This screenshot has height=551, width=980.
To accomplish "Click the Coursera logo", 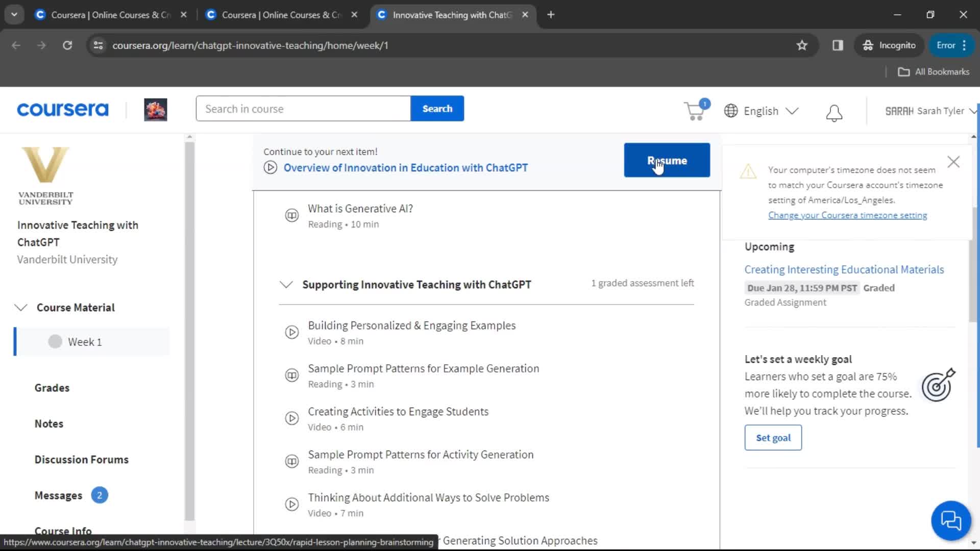I will tap(63, 110).
